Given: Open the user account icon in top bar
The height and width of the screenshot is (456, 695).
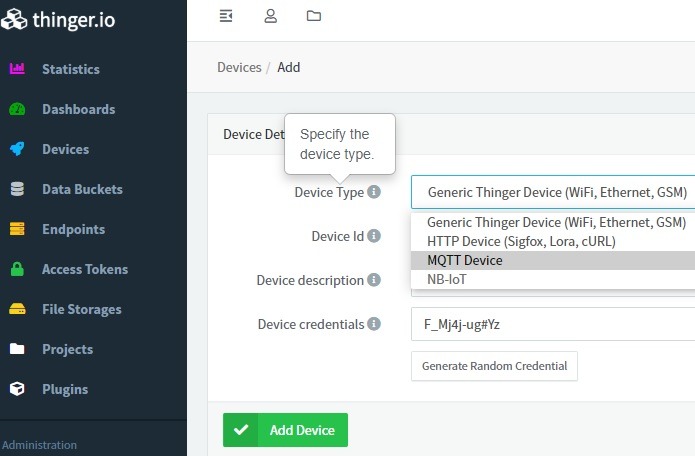Looking at the screenshot, I should click(x=271, y=16).
